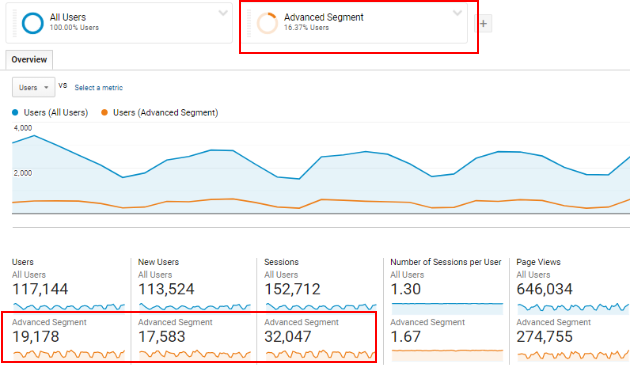Click the 2,000 axis label on chart

click(x=23, y=173)
